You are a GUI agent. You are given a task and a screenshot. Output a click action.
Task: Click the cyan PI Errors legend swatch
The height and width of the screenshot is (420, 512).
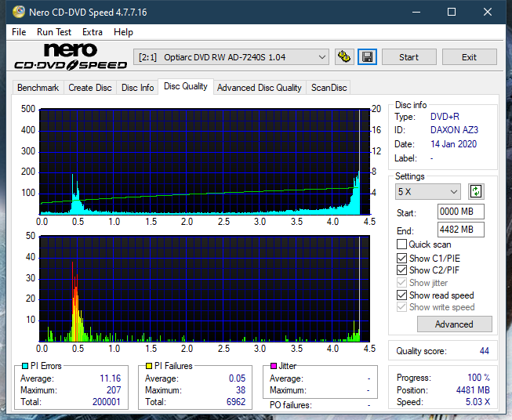pyautogui.click(x=26, y=366)
